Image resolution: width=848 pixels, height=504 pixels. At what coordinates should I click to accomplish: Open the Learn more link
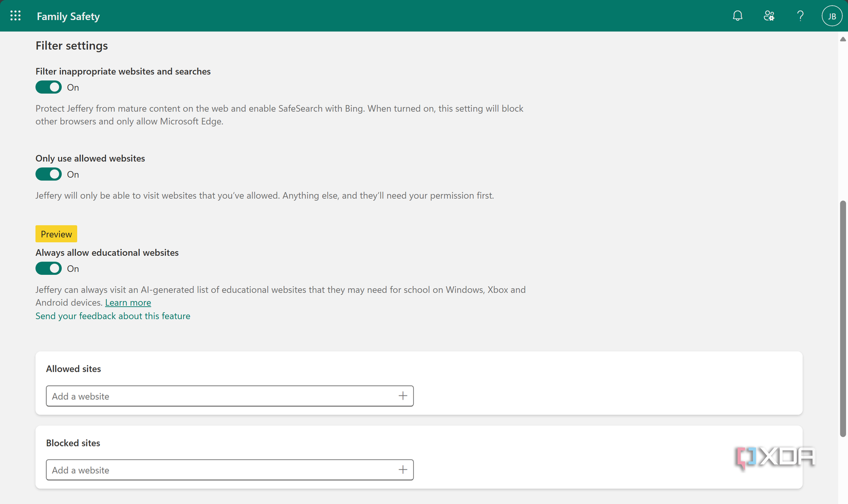(x=127, y=303)
